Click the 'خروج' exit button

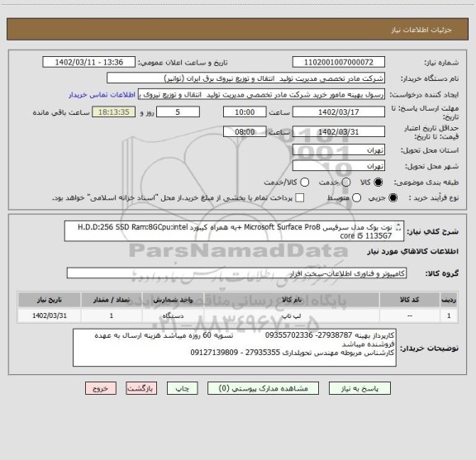[x=101, y=388]
